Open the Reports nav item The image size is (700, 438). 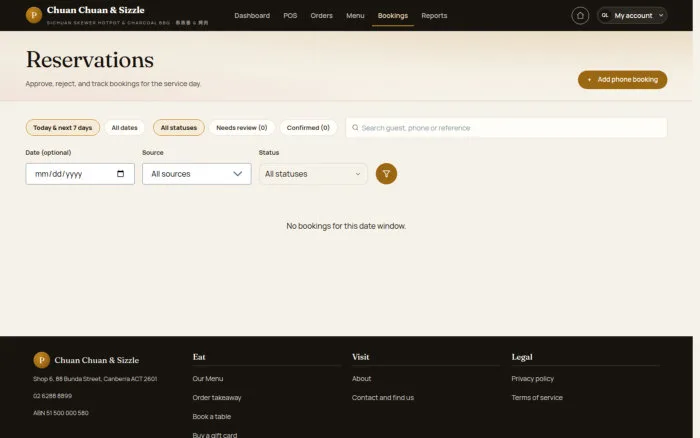[x=434, y=16]
